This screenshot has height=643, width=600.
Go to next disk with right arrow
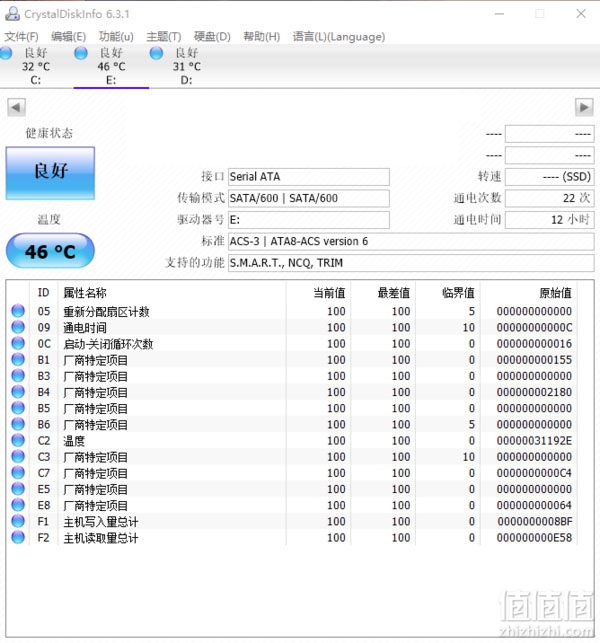(x=584, y=107)
